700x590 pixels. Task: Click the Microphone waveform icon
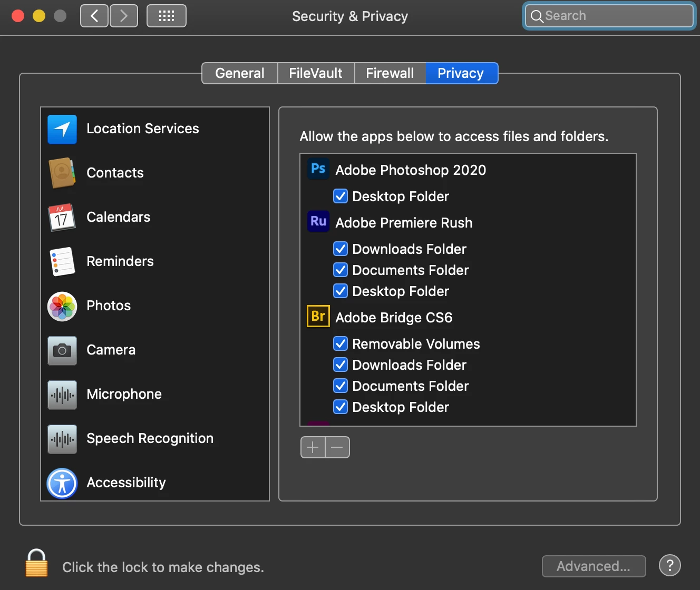pyautogui.click(x=62, y=395)
